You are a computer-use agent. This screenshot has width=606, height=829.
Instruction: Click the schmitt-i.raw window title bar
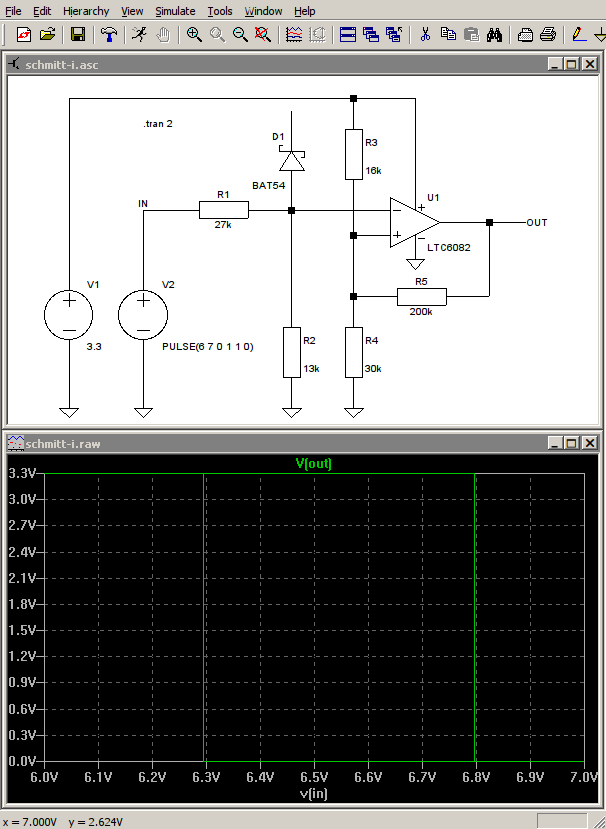(x=303, y=443)
